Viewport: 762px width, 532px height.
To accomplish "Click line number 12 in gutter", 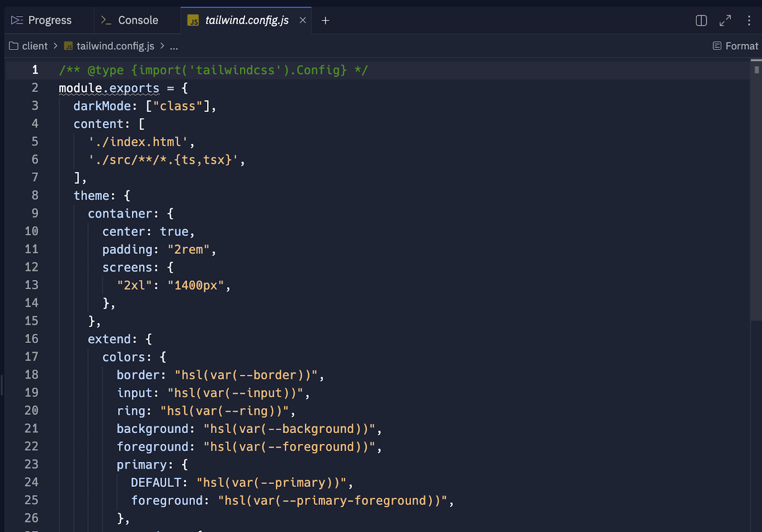I will [x=31, y=267].
